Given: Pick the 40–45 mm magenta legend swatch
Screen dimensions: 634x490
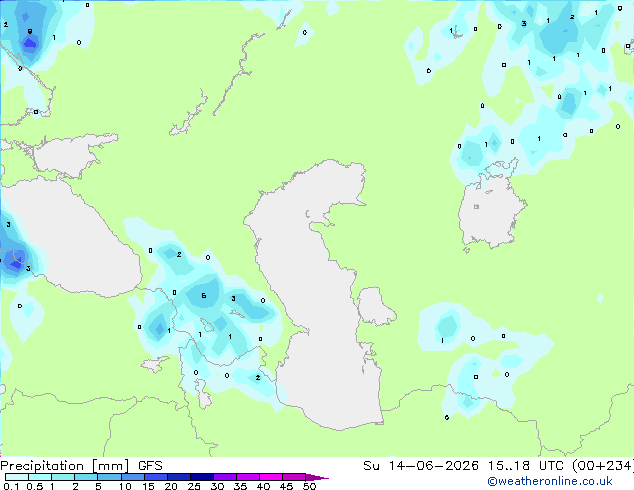Looking at the screenshot, I should pos(271,477).
